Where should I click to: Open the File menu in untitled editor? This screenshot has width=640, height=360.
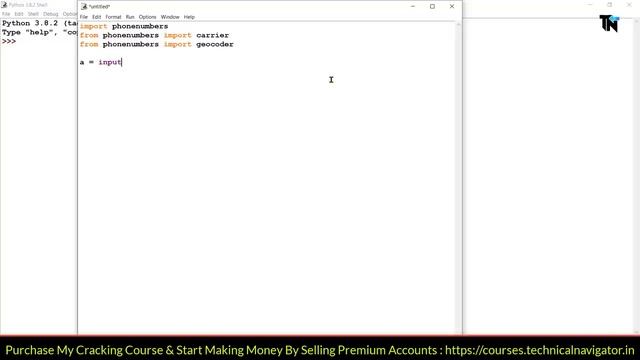coord(84,17)
